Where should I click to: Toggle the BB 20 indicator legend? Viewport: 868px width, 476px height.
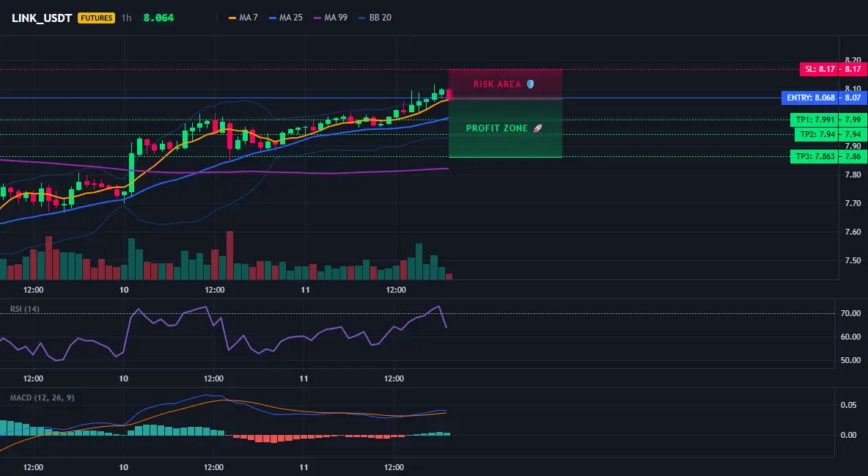coord(375,18)
